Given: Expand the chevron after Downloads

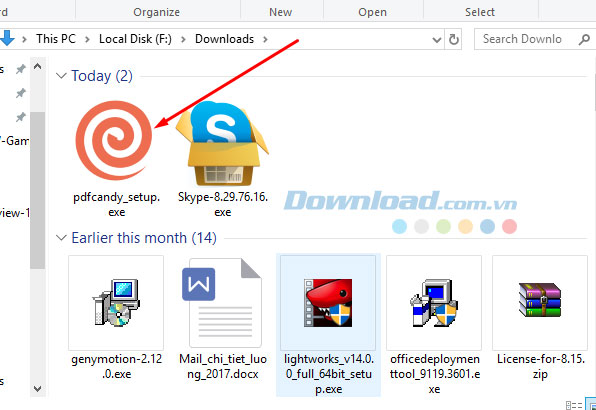Looking at the screenshot, I should (265, 39).
